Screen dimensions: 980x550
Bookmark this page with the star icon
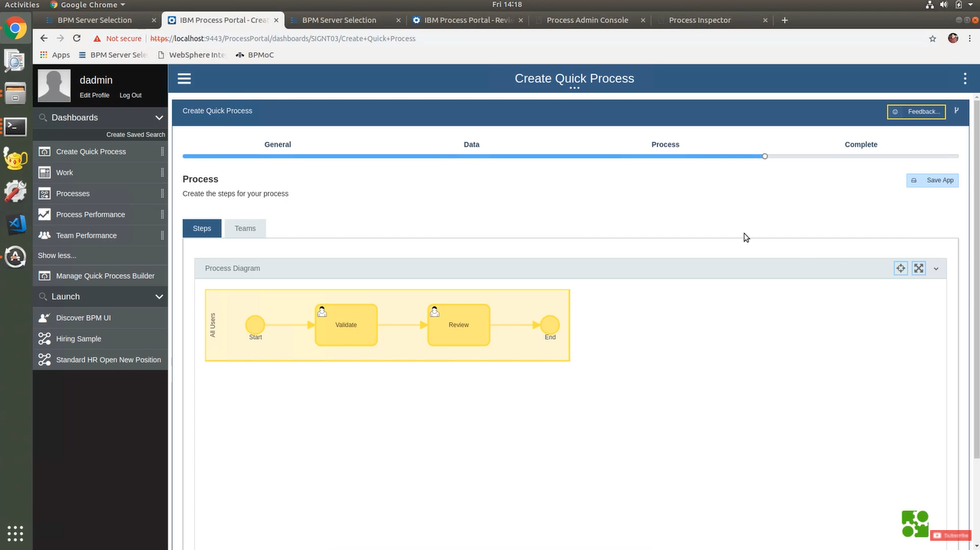[x=932, y=38]
